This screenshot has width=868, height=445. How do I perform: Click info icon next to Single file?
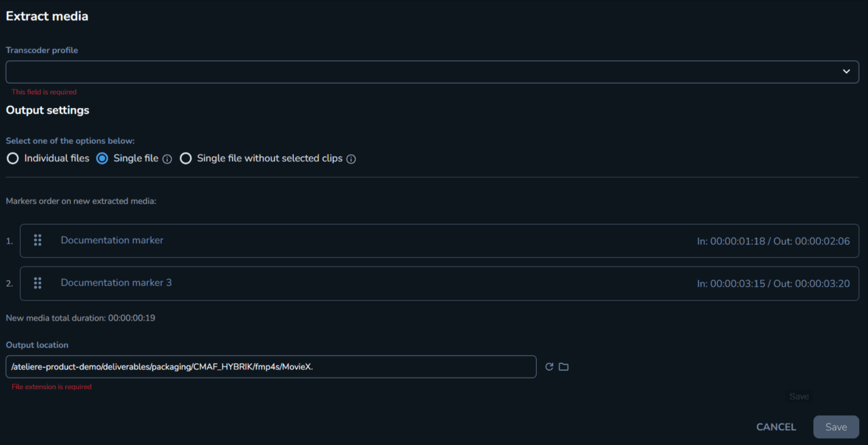[167, 159]
